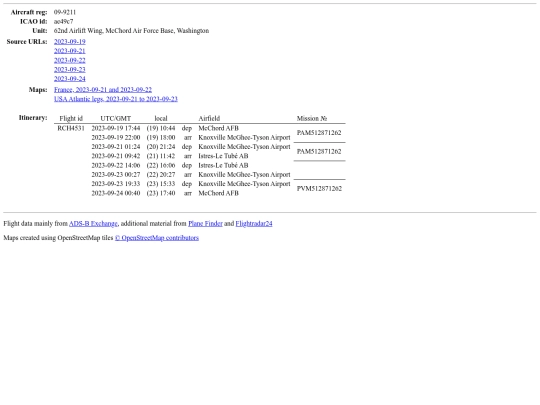Click local time (22) 16:06 cell
The width and height of the screenshot is (540, 405).
[x=161, y=165]
